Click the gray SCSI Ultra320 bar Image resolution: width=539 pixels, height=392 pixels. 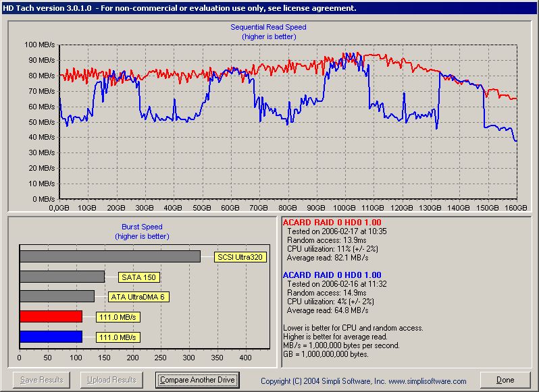pyautogui.click(x=109, y=256)
